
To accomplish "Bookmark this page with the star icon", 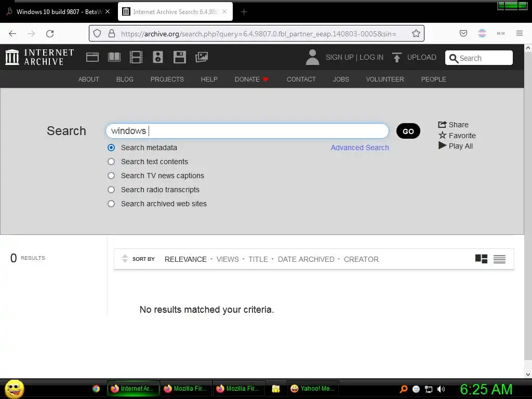I will 416,33.
